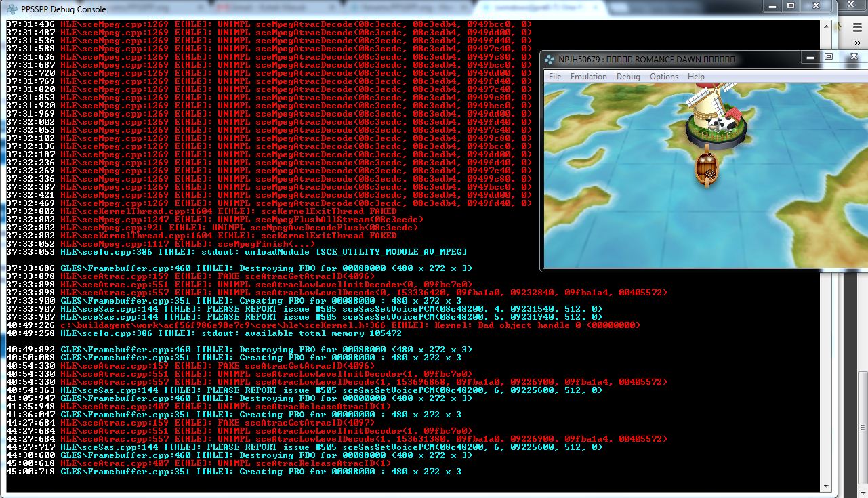Image resolution: width=868 pixels, height=498 pixels.
Task: Click the browser hamburger menu icon
Action: click(857, 26)
